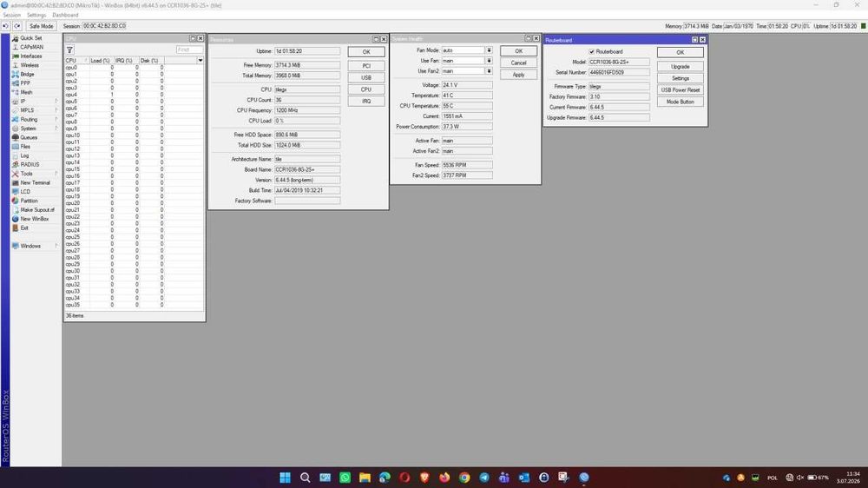
Task: Click Make Supout.rif in sidebar
Action: coord(37,210)
